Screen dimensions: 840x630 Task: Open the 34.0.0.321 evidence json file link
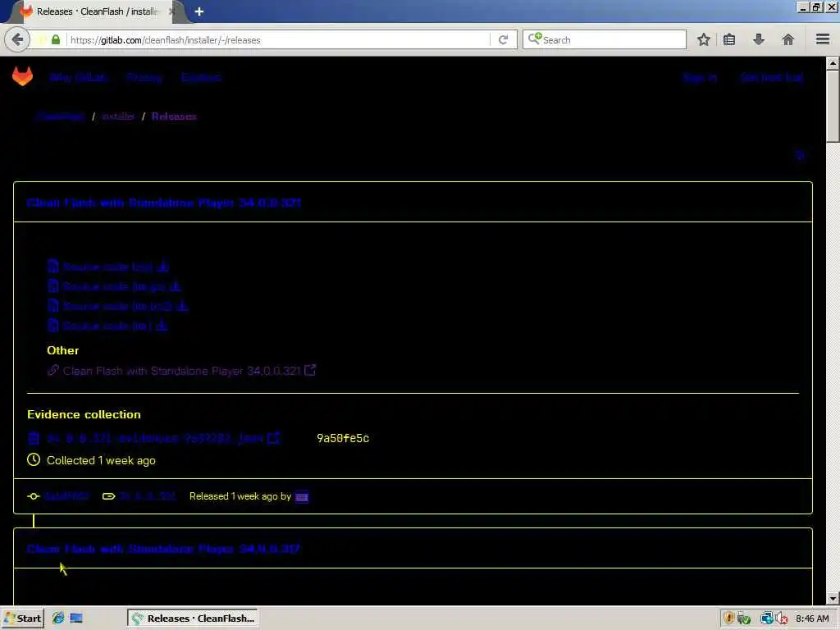(x=155, y=438)
